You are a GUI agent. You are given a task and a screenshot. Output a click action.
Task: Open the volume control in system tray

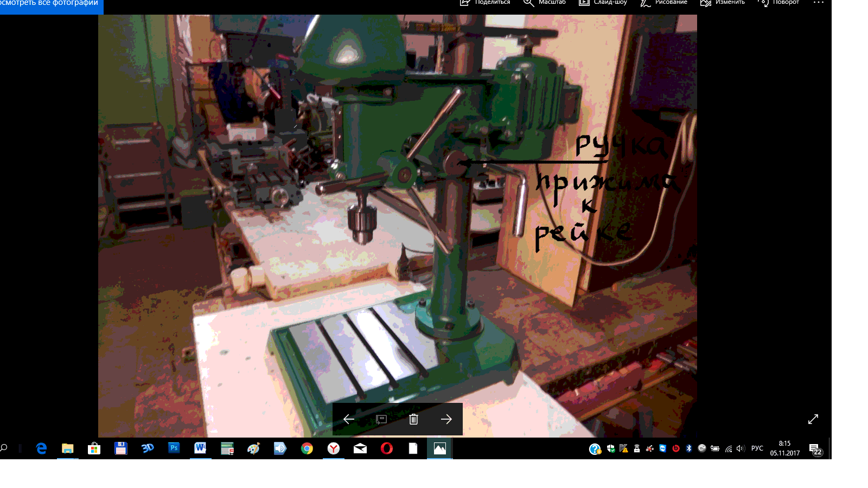[x=741, y=448]
